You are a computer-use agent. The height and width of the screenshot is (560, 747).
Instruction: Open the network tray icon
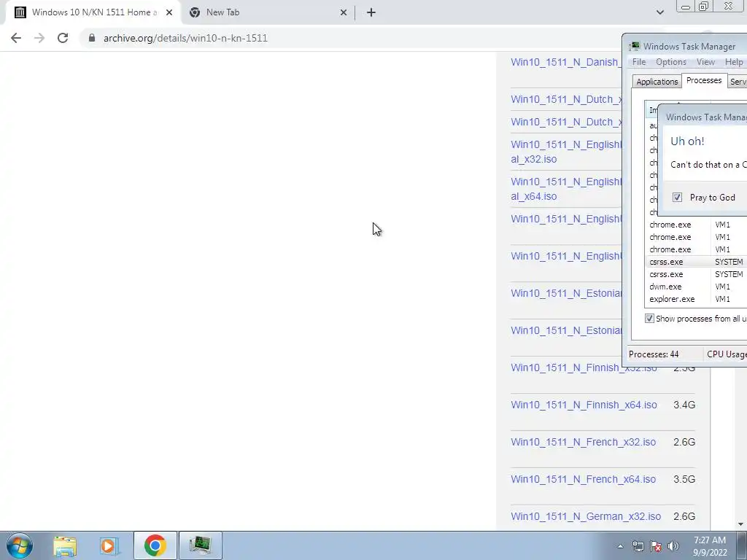(638, 546)
